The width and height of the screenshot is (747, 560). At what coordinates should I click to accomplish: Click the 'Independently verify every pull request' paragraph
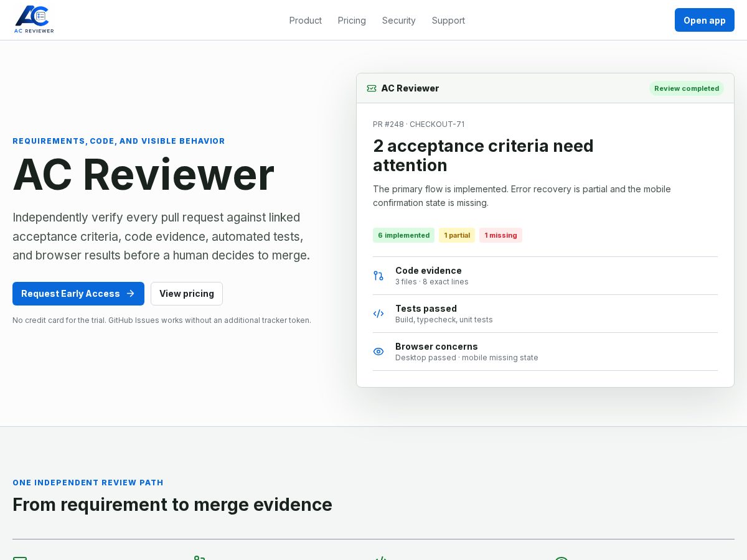(161, 236)
